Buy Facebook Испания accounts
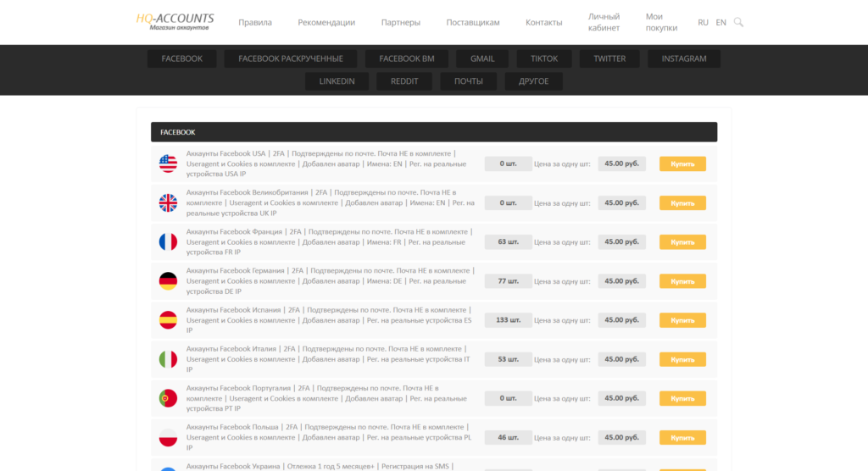This screenshot has width=868, height=471. [x=682, y=320]
